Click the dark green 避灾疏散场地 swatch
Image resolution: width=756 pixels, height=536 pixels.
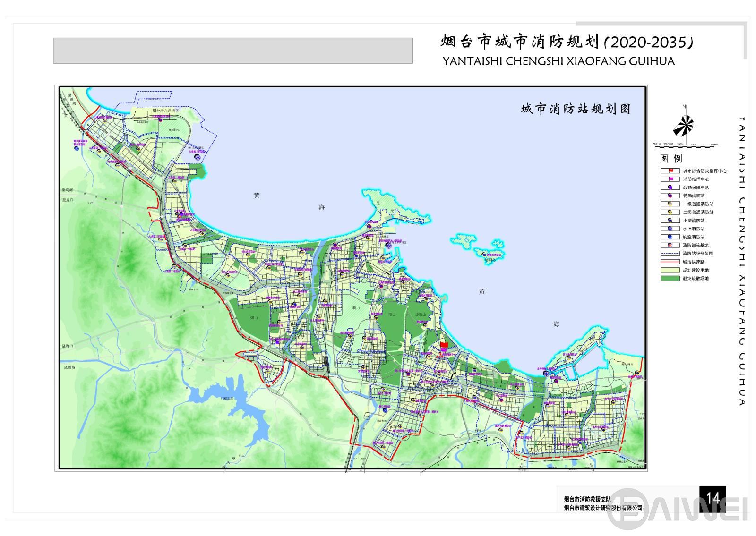point(670,278)
